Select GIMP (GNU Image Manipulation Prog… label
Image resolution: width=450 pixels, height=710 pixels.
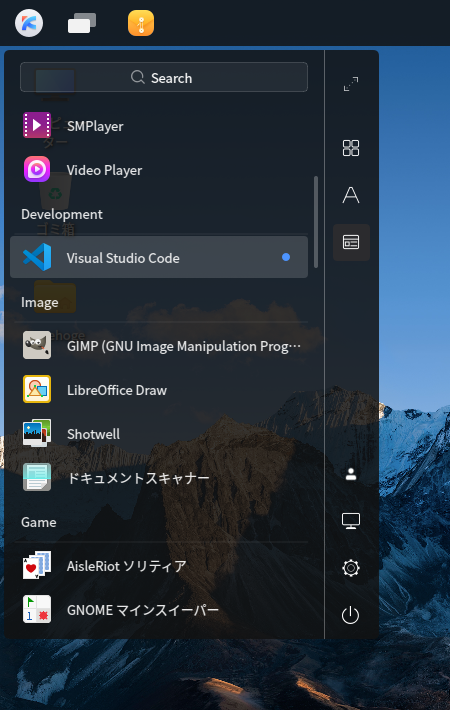(x=184, y=346)
